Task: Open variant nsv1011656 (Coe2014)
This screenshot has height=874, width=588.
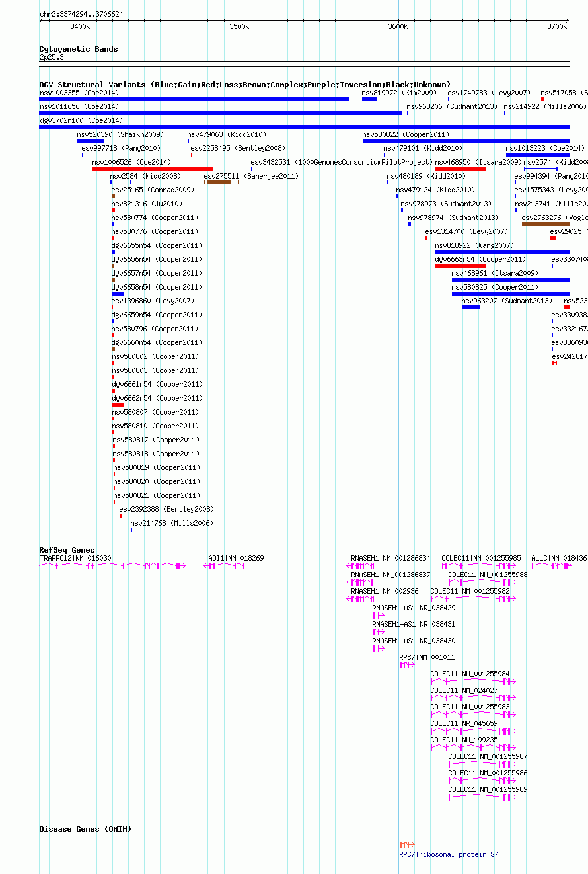Action: click(x=79, y=107)
